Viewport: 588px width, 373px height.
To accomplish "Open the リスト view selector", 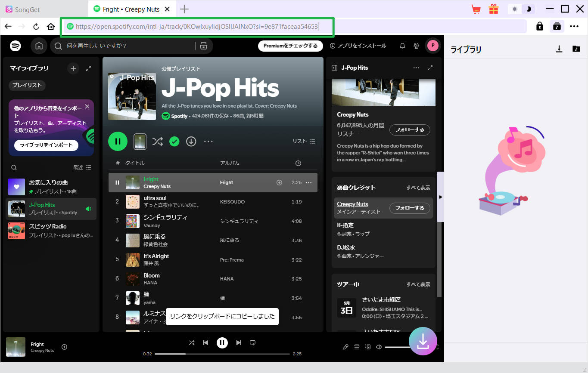I will (303, 141).
